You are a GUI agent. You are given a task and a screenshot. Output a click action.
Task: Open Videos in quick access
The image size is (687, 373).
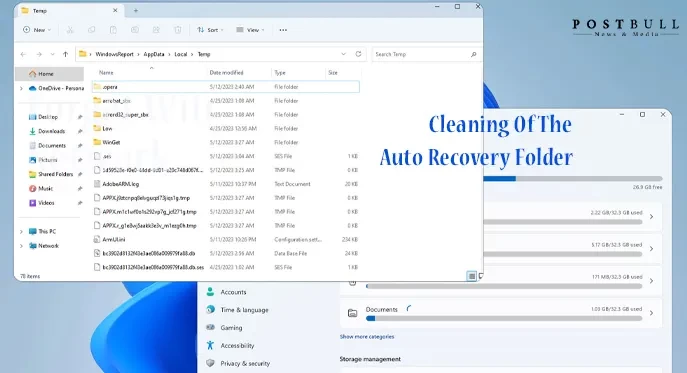tap(46, 203)
